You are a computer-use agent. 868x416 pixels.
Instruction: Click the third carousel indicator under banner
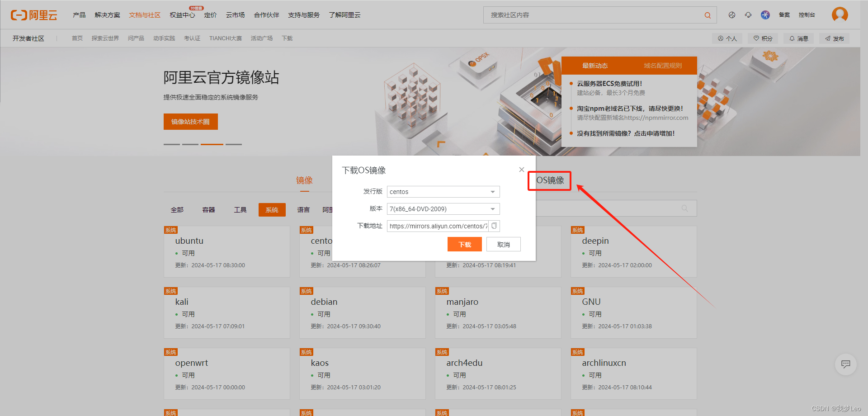click(212, 144)
